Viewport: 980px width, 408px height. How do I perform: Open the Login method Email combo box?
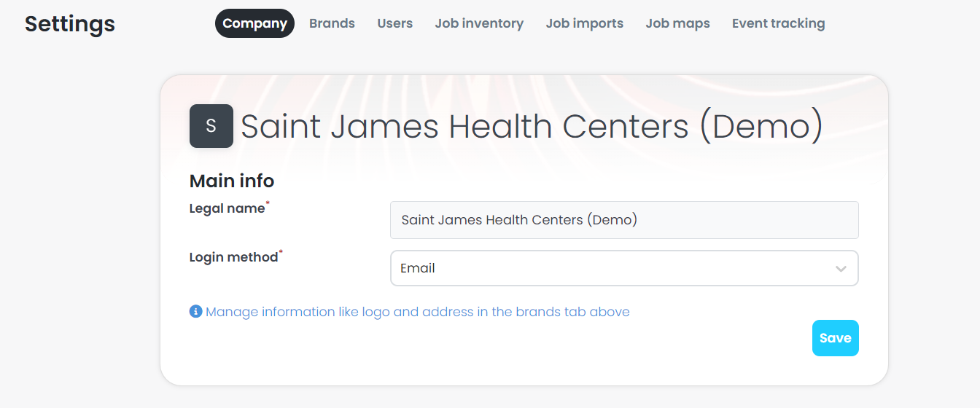[612, 269]
